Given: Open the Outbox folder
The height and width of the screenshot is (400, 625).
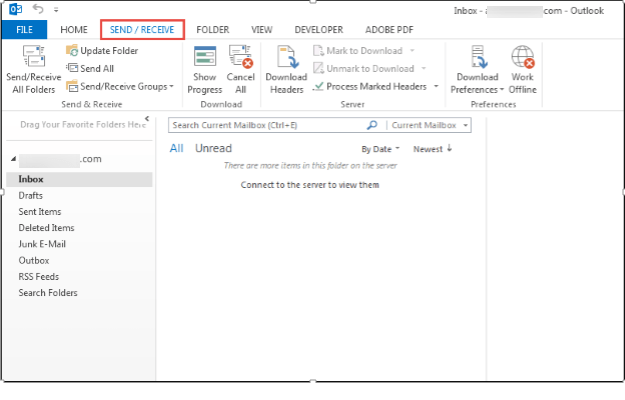Looking at the screenshot, I should [34, 261].
